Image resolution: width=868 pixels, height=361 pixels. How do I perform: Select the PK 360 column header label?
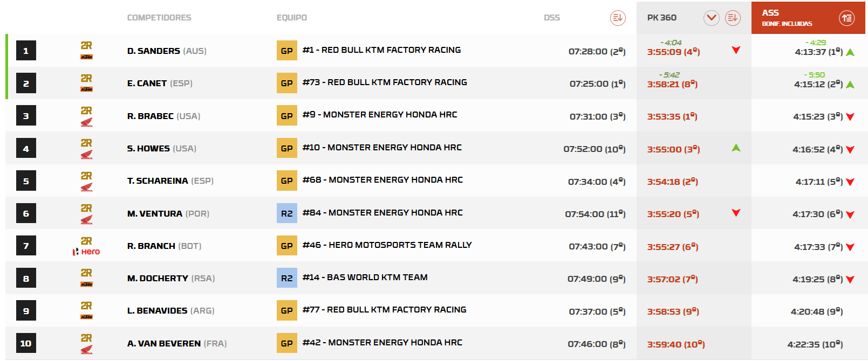662,18
